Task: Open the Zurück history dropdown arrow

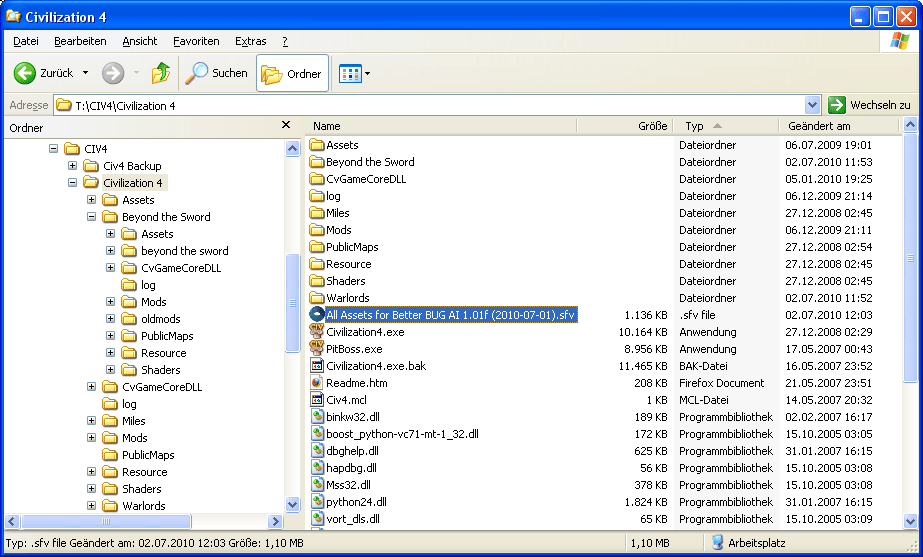Action: click(x=85, y=73)
